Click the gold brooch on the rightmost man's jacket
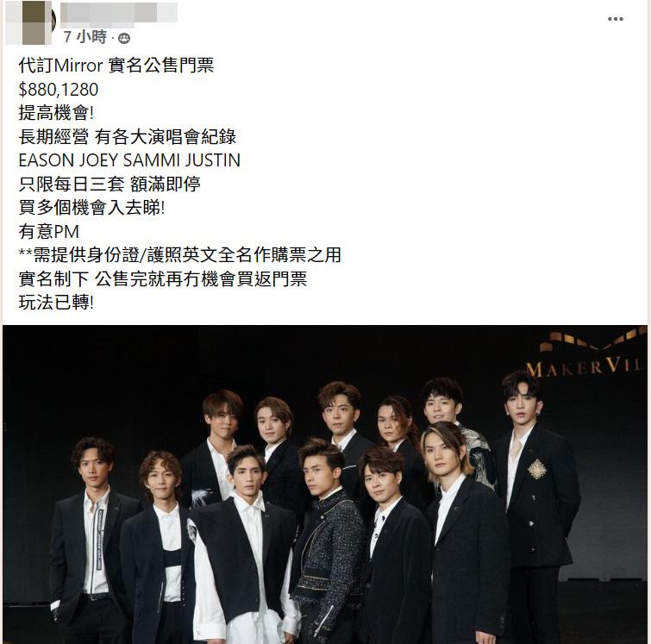The height and width of the screenshot is (644, 651). [x=537, y=469]
